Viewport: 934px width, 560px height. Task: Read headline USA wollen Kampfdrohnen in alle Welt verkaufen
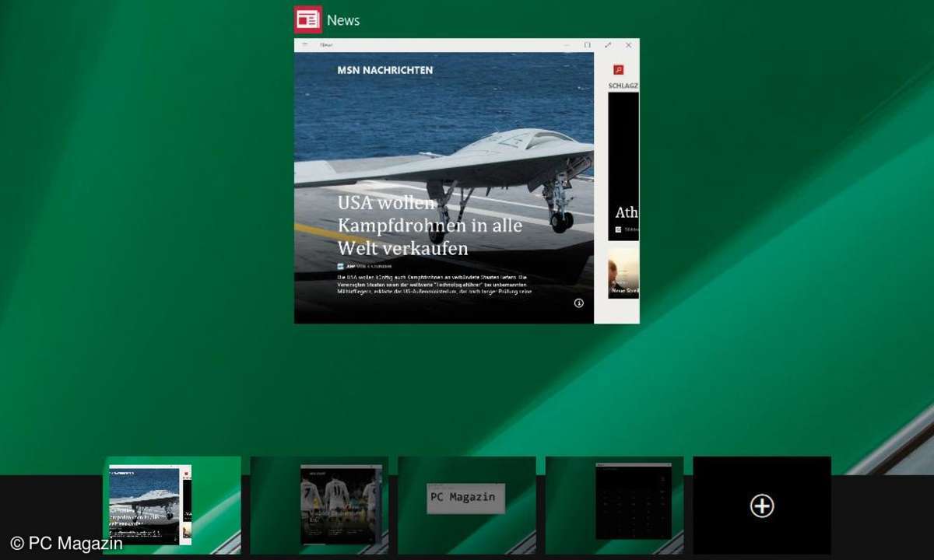430,226
